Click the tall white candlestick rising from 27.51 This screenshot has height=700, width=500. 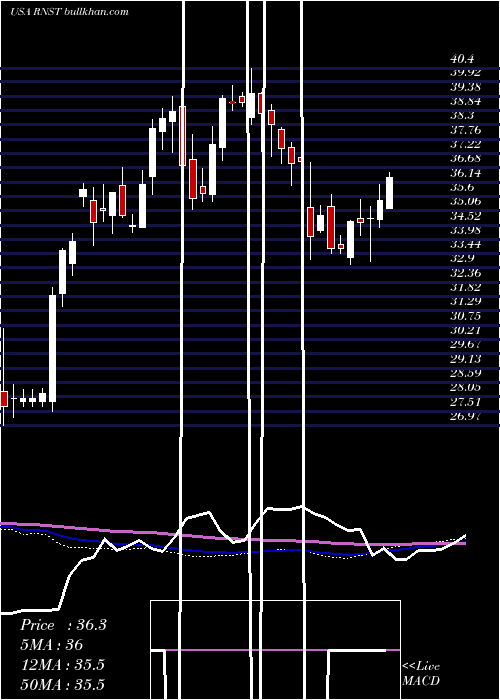click(53, 348)
